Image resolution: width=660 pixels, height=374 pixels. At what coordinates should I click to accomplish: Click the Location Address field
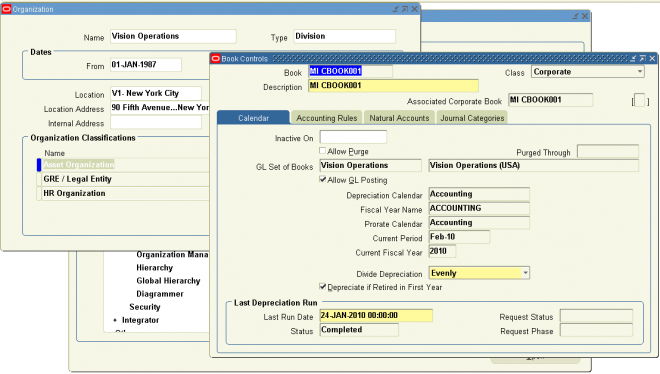160,108
